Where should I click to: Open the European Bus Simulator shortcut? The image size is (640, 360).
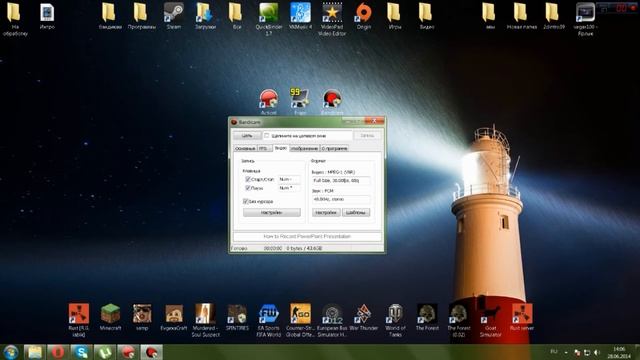(332, 320)
